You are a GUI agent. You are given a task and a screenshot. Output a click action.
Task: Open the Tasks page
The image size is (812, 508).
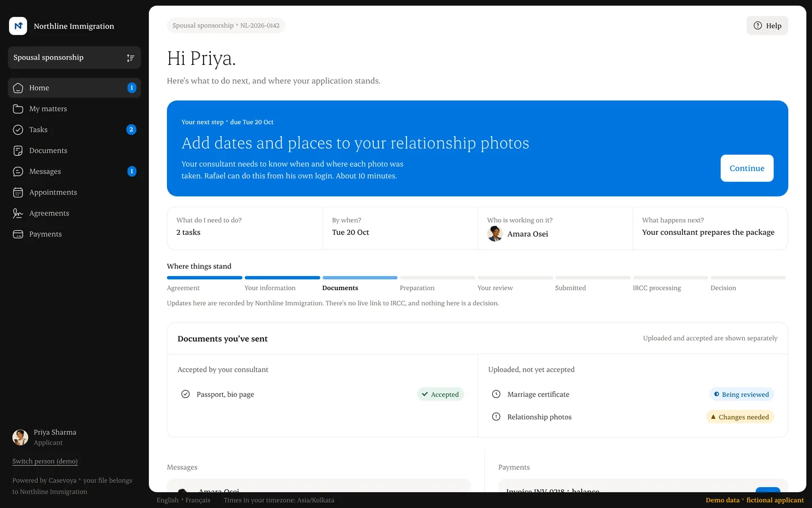coord(74,130)
